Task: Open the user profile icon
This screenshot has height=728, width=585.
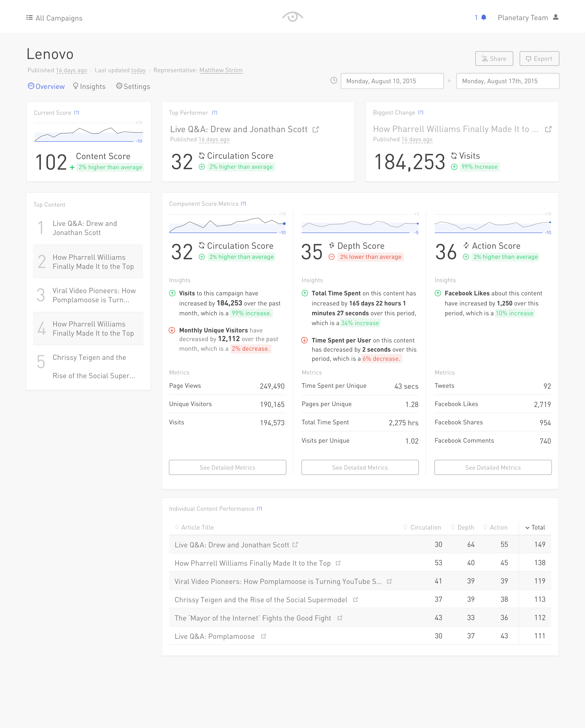Action: [556, 17]
